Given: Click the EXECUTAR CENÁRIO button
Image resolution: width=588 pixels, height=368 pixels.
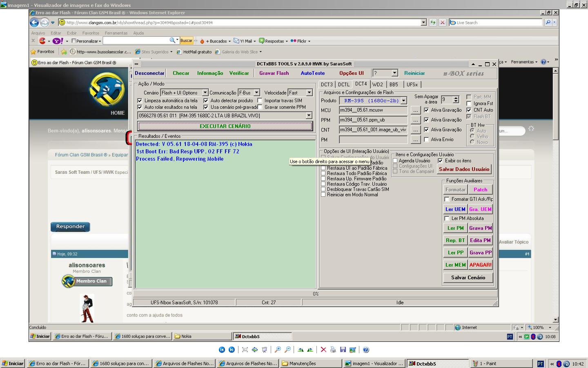Looking at the screenshot, I should point(225,126).
